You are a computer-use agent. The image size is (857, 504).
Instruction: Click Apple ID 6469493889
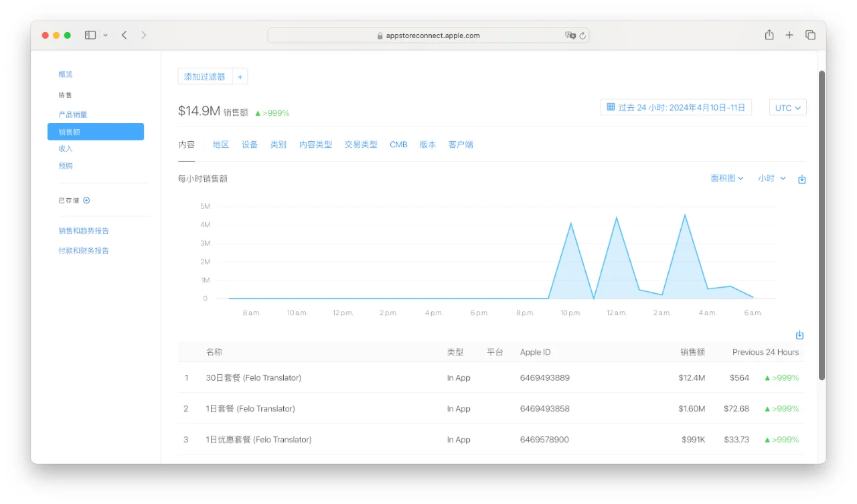pos(545,377)
